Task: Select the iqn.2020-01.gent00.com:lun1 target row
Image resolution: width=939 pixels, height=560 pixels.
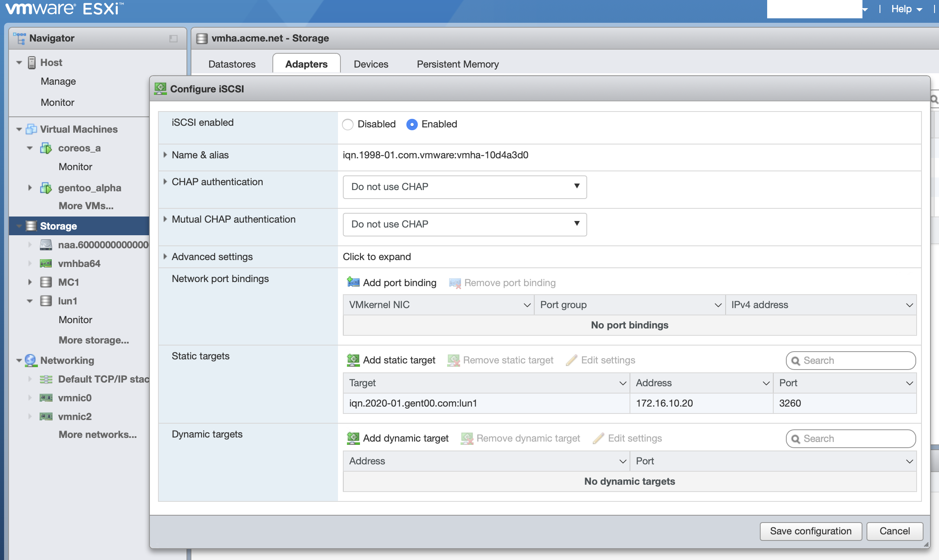Action: pyautogui.click(x=630, y=403)
